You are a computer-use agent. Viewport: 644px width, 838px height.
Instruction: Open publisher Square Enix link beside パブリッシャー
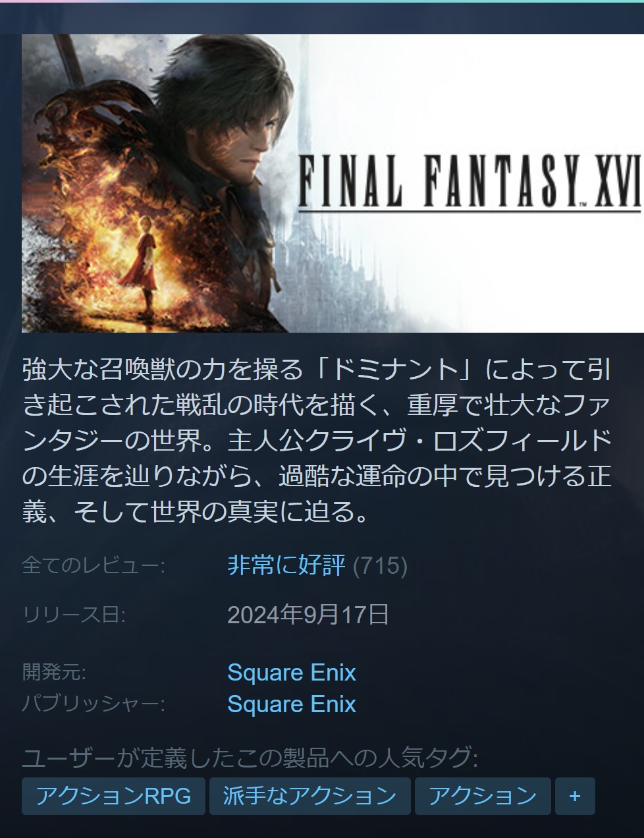292,704
